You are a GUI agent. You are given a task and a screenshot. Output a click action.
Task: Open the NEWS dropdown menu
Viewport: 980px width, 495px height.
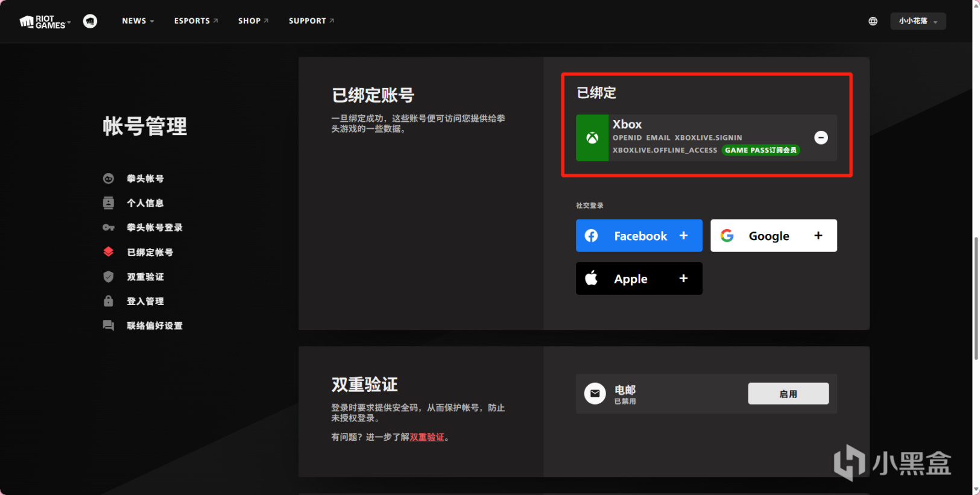coord(138,21)
